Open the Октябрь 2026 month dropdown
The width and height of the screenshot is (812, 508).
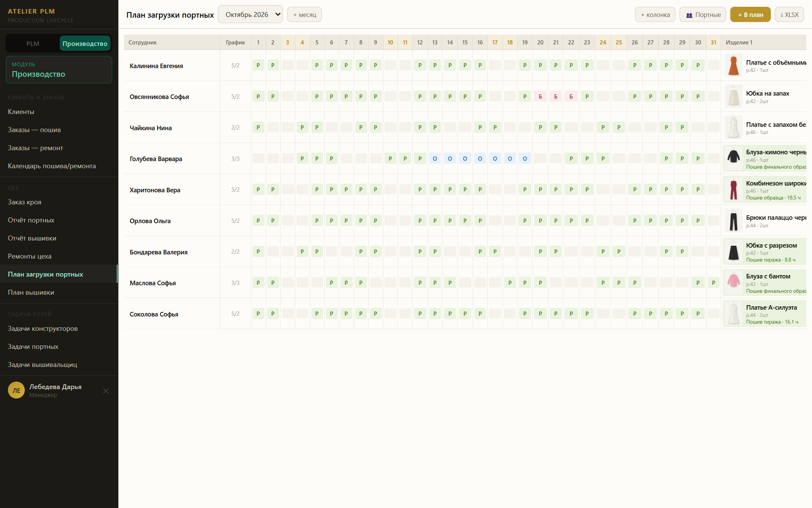[x=250, y=14]
